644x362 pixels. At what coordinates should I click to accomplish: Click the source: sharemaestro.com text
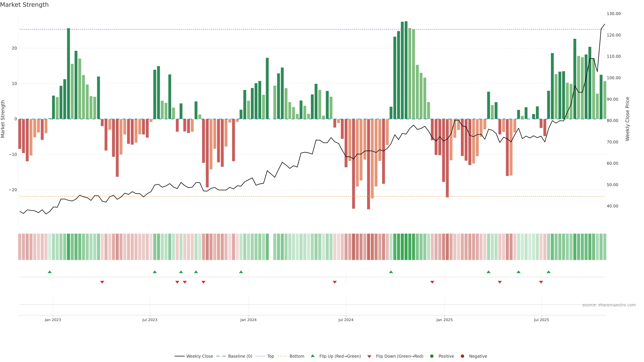(609, 305)
